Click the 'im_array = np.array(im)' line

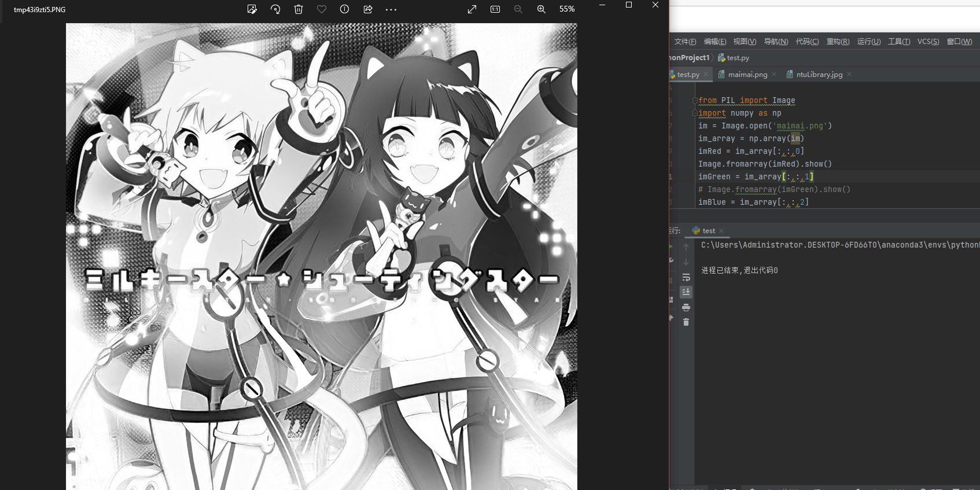pyautogui.click(x=751, y=139)
